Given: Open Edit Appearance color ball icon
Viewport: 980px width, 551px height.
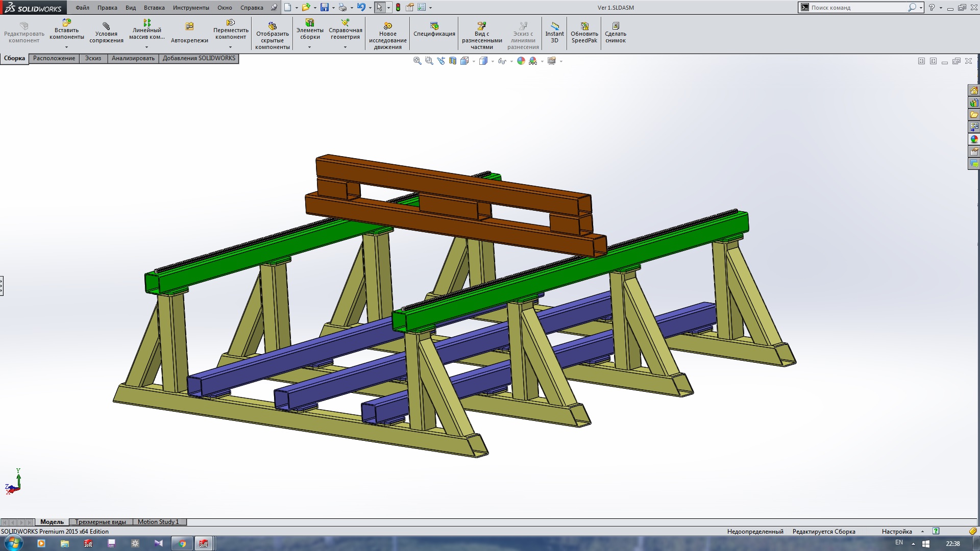Looking at the screenshot, I should (x=521, y=61).
